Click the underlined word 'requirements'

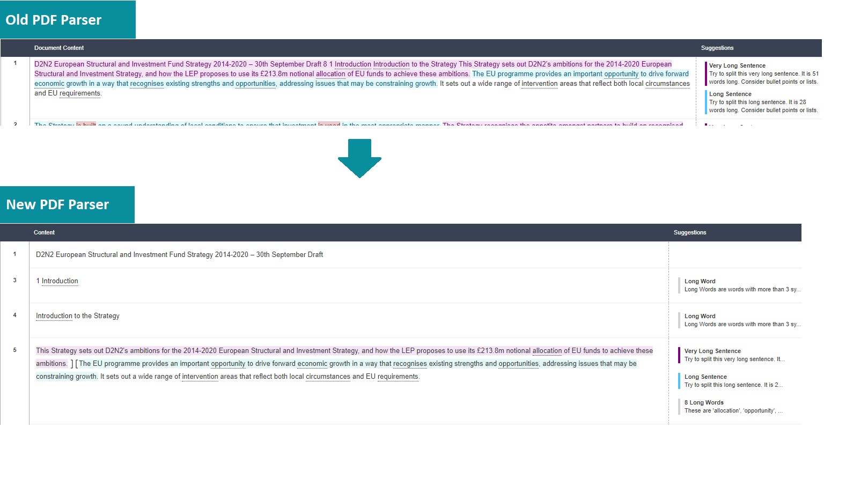click(398, 376)
